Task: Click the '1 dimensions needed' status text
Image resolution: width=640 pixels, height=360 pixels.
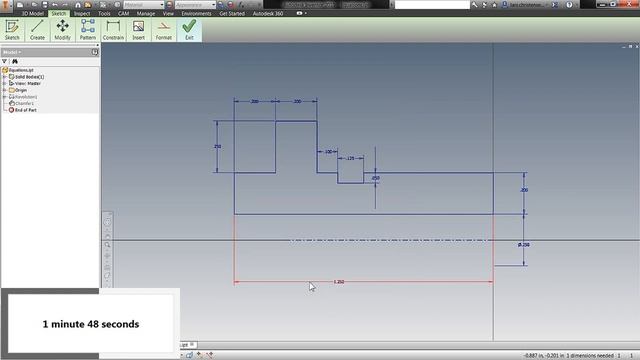Action: tap(590, 356)
